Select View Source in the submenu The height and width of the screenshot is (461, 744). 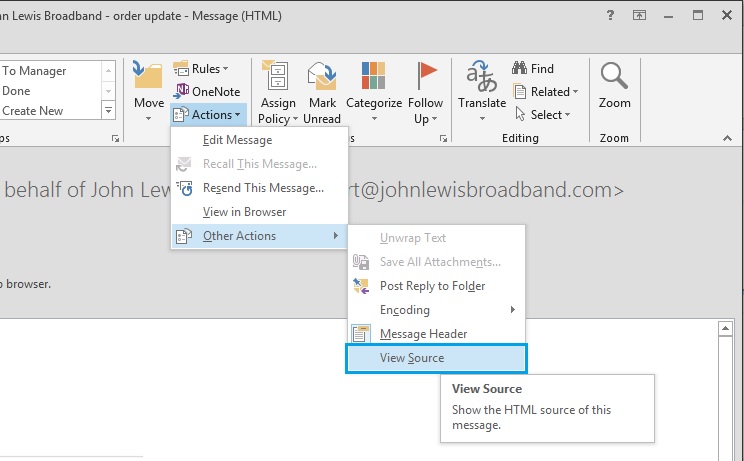411,358
